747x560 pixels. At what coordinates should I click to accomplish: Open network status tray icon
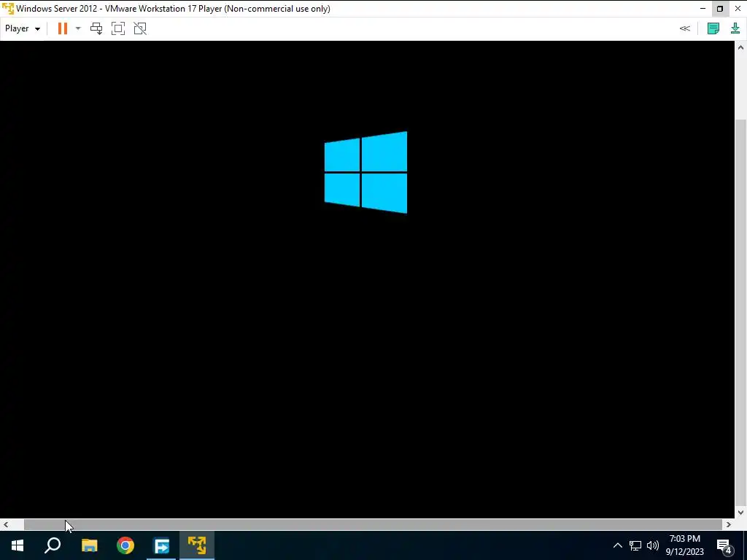[x=635, y=545]
